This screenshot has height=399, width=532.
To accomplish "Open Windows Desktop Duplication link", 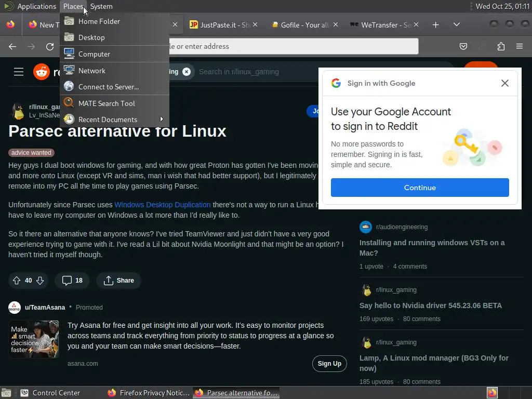I will tap(163, 205).
